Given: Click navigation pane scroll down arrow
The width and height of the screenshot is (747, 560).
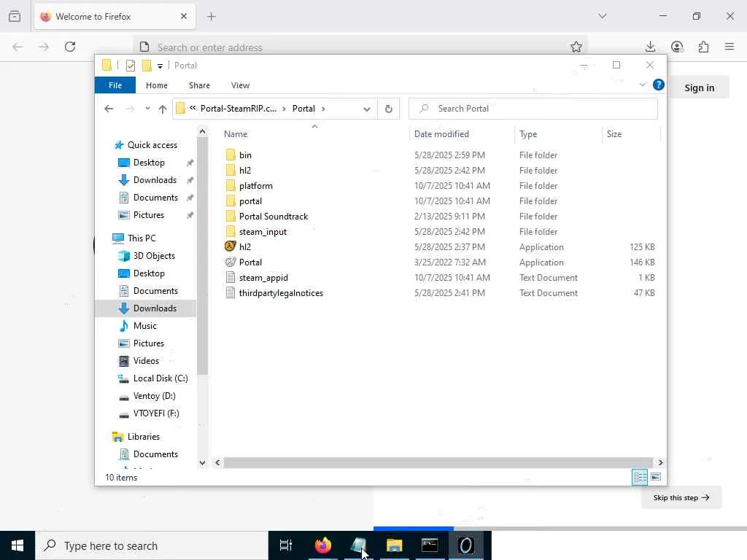Looking at the screenshot, I should pos(203,463).
